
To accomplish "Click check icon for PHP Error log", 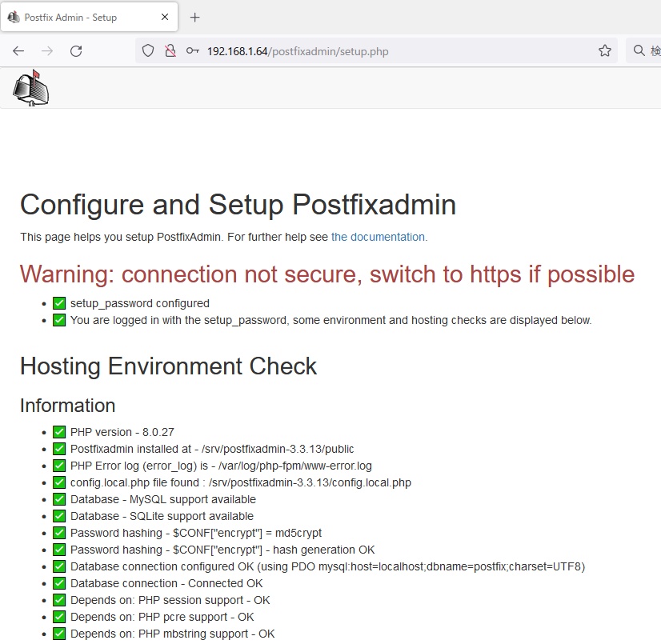I will (x=59, y=466).
